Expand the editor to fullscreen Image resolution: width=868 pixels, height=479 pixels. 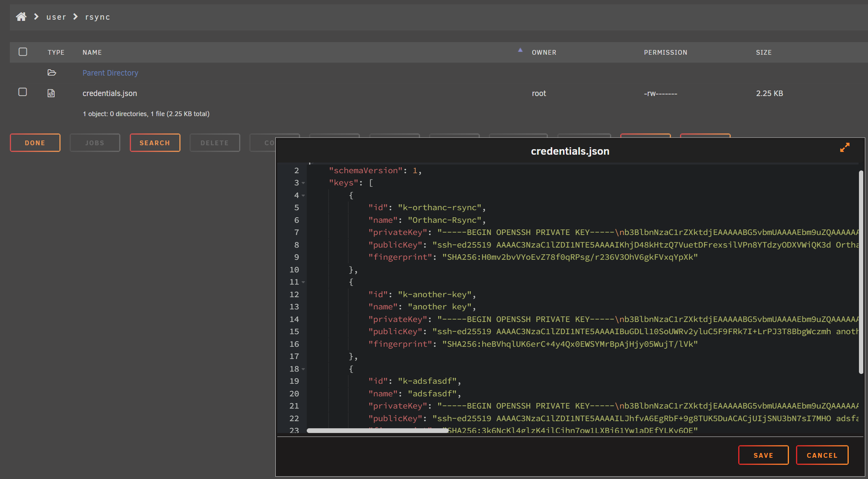(845, 147)
